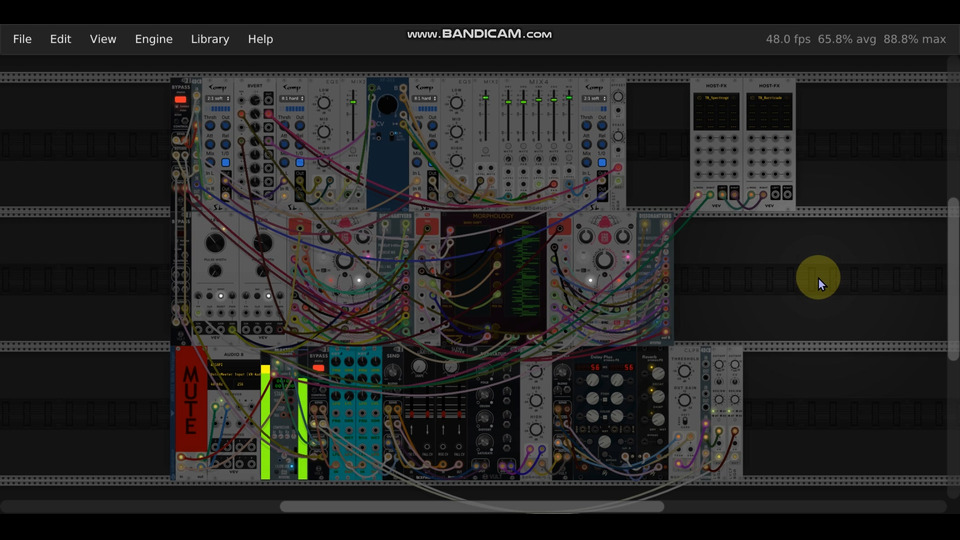Click the large SEND knob in bottom row
The image size is (960, 540).
click(x=393, y=372)
